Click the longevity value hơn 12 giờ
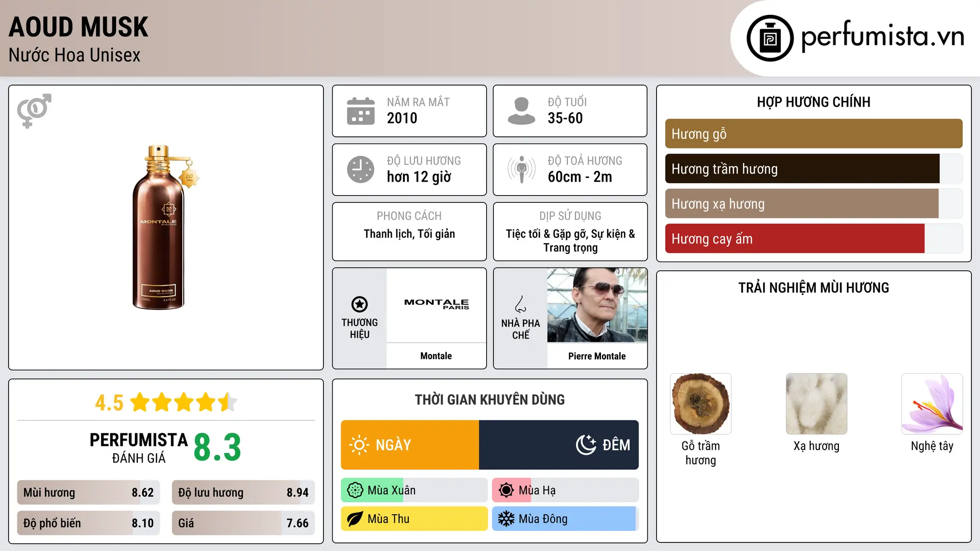Screen dimensions: 980x551 click(x=419, y=177)
